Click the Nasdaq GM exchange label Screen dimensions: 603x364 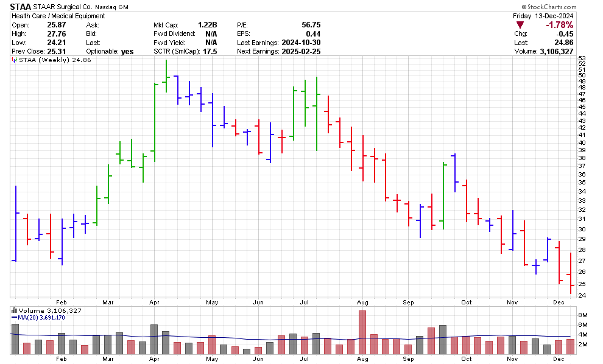point(111,7)
